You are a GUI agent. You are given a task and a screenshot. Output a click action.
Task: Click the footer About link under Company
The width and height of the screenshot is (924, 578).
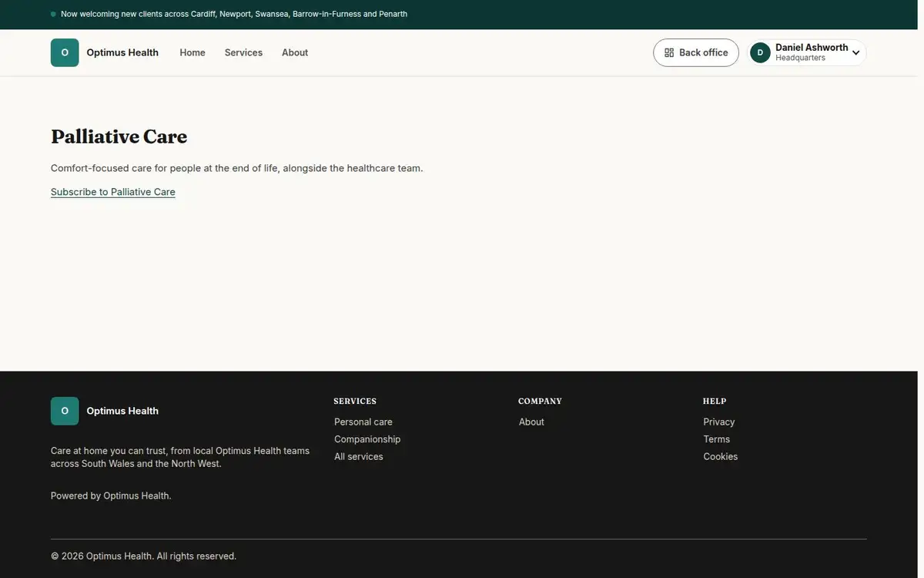(x=531, y=422)
